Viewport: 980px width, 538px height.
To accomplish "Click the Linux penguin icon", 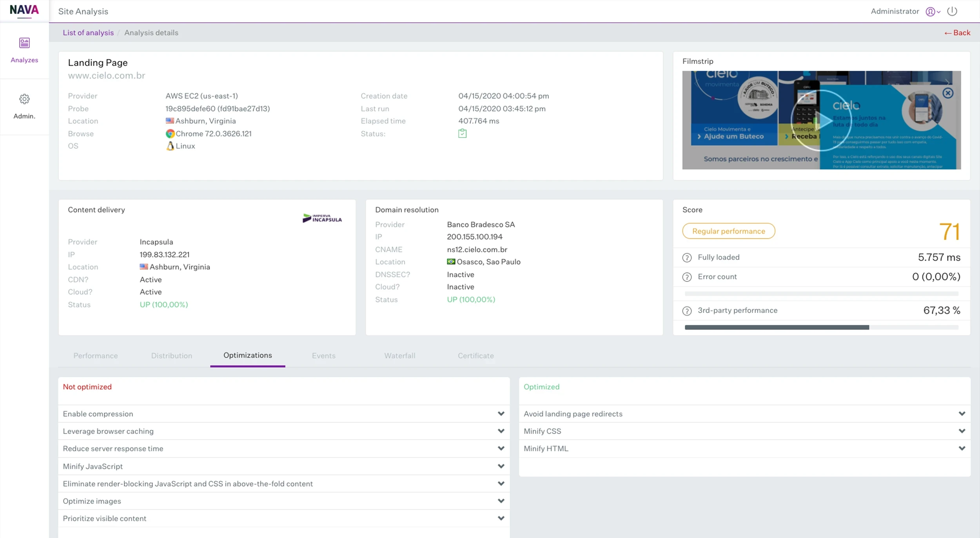I will point(170,146).
